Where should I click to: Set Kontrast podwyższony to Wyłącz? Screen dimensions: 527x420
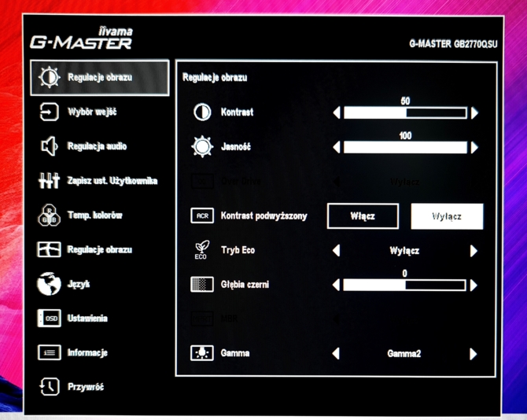pyautogui.click(x=447, y=216)
